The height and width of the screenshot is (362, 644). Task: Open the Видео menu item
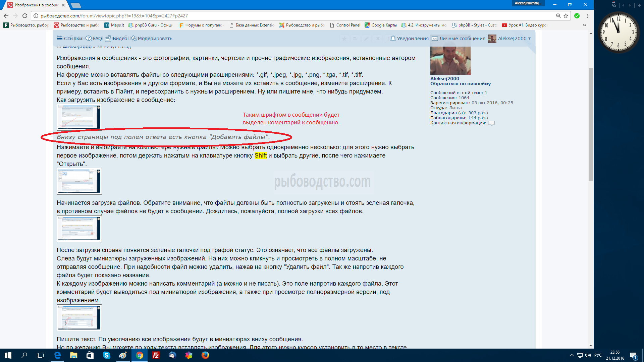(x=116, y=39)
